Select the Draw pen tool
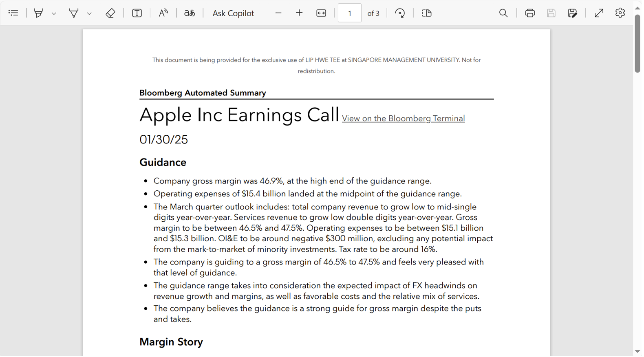 (x=73, y=13)
